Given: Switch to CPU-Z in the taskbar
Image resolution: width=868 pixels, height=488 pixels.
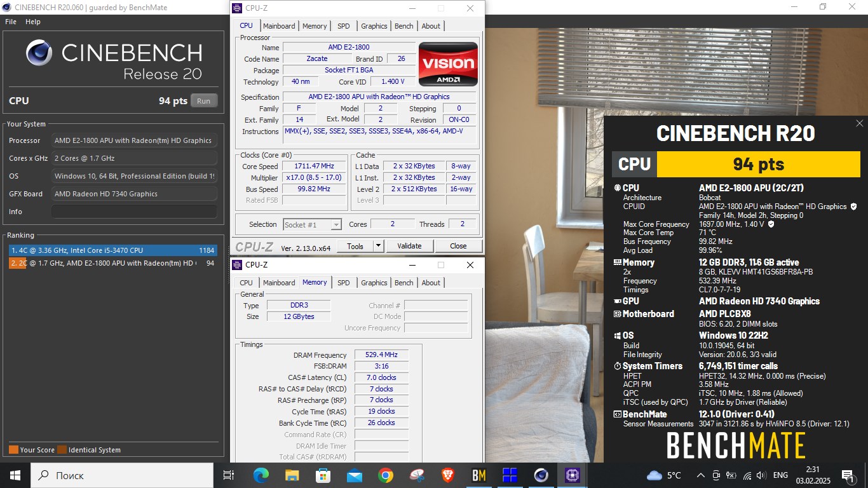Looking at the screenshot, I should coord(572,475).
